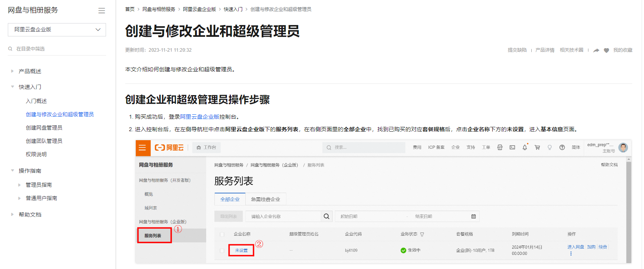The width and height of the screenshot is (644, 269).
Task: Expand the 普通用户指南 tree node
Action: pyautogui.click(x=20, y=198)
